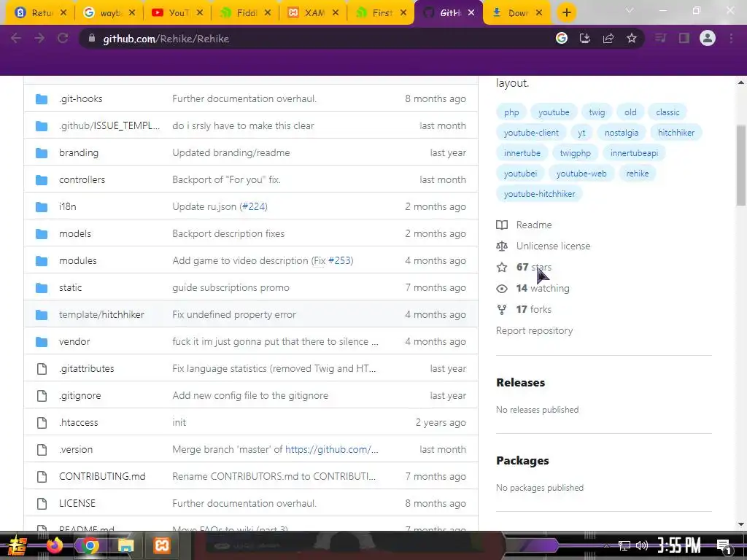Open the Unlicense license link
Viewport: 747px width, 560px height.
click(543, 246)
